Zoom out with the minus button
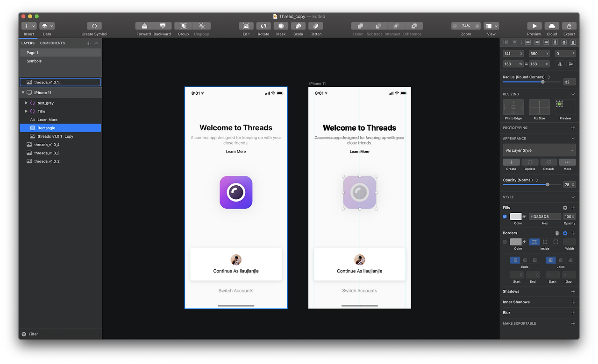 click(455, 26)
